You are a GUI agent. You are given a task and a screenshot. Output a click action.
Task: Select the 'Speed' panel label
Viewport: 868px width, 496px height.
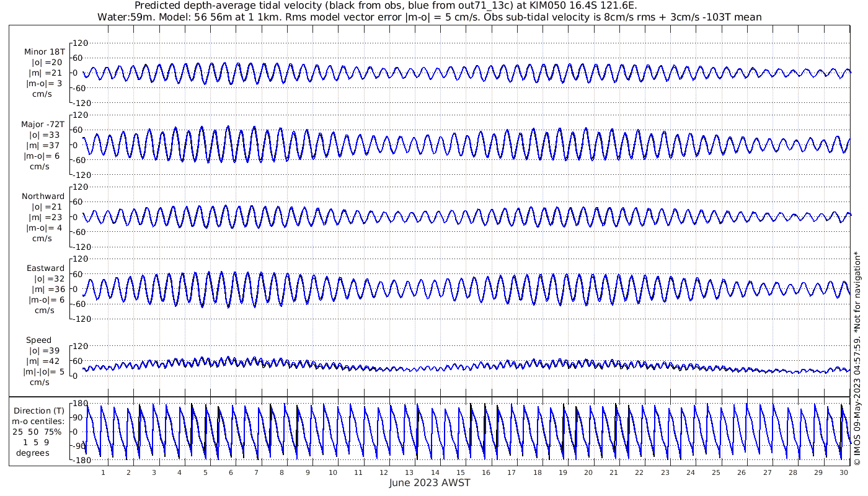(39, 340)
